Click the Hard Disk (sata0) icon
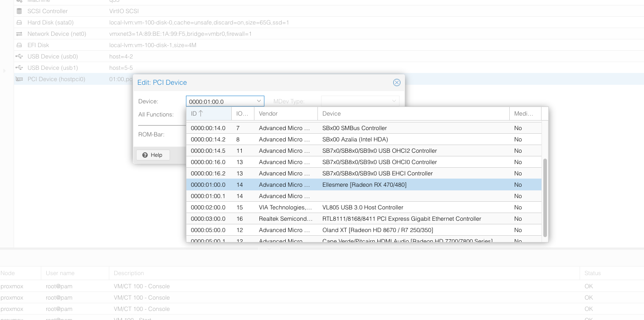 click(19, 22)
